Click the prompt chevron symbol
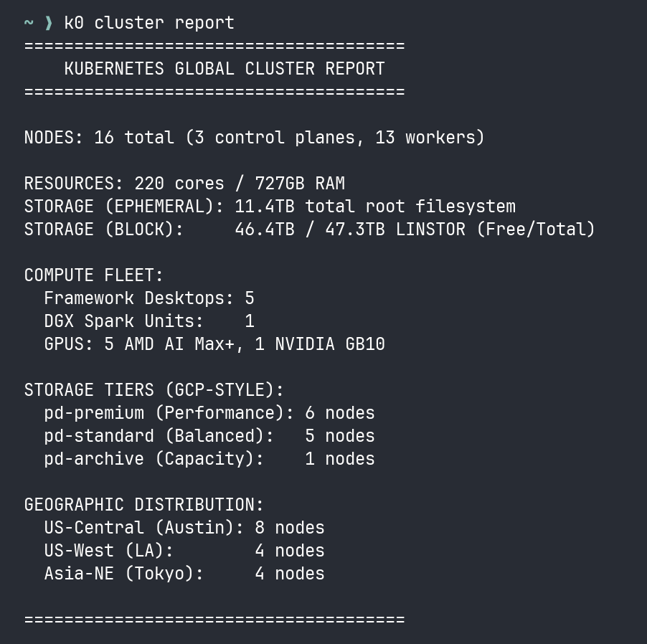Screen dimensions: 647x644 coord(49,23)
